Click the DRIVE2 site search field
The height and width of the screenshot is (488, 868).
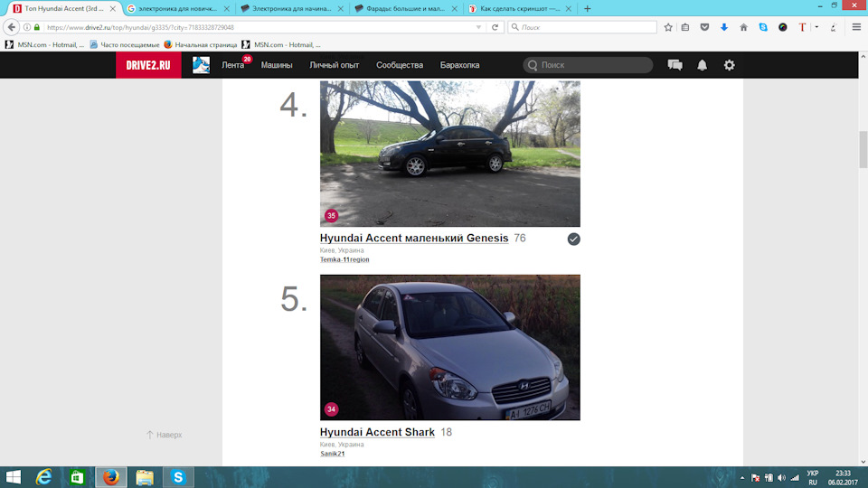coord(588,65)
